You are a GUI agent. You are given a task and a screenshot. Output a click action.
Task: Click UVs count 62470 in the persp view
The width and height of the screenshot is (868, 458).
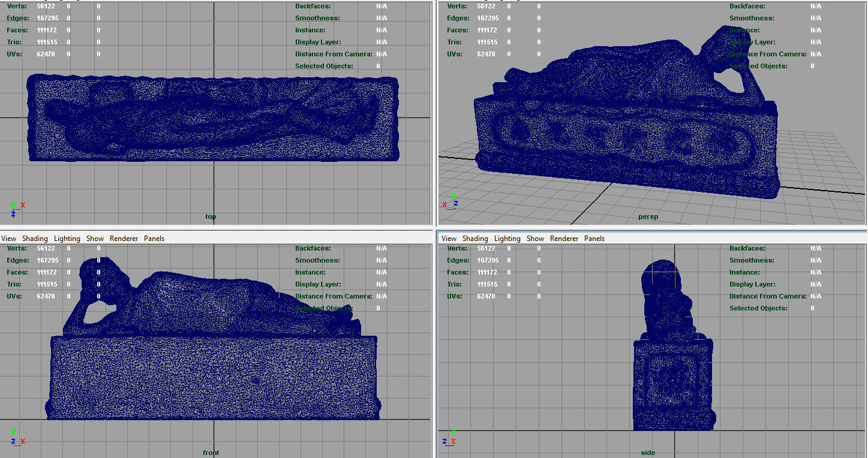coord(486,54)
